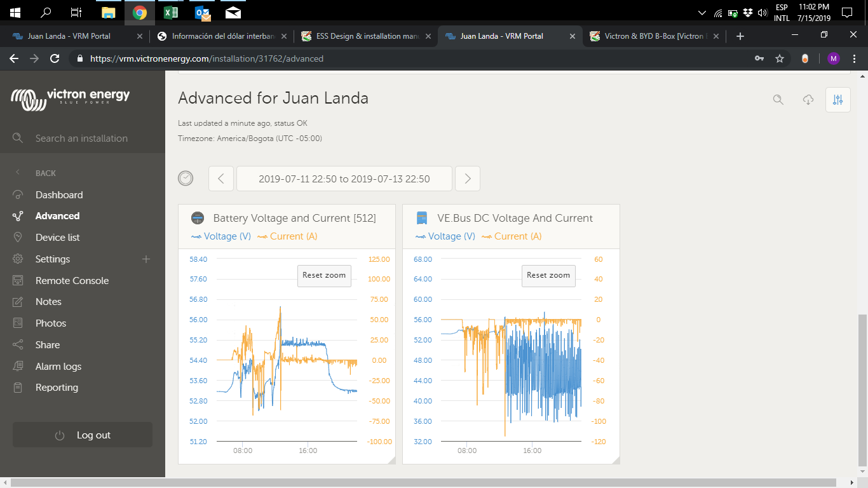The width and height of the screenshot is (868, 488).
Task: Open Chrome's three-dot menu
Action: pos(854,58)
